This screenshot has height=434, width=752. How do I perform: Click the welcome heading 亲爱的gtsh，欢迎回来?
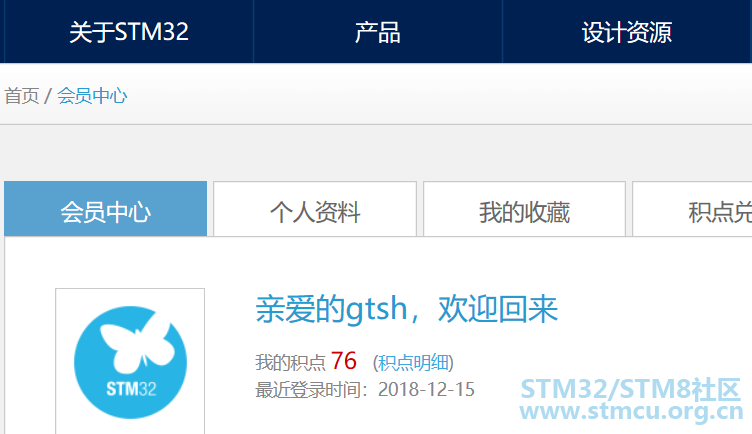coord(407,309)
